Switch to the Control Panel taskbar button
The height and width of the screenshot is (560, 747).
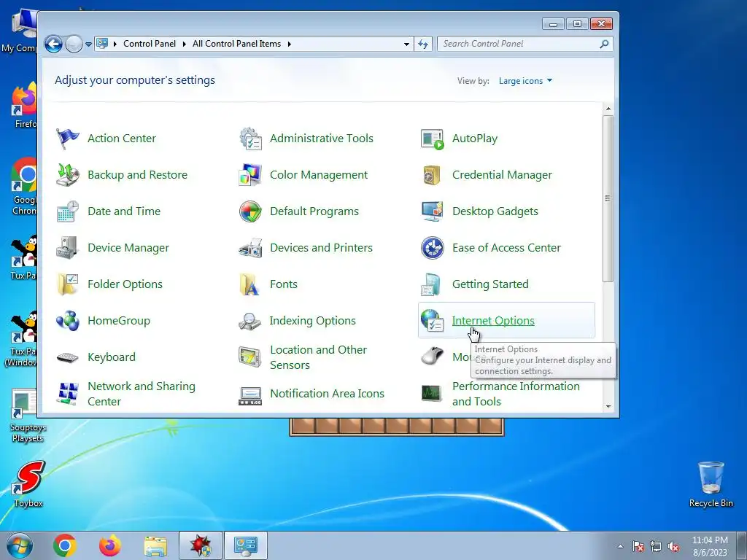pyautogui.click(x=246, y=545)
